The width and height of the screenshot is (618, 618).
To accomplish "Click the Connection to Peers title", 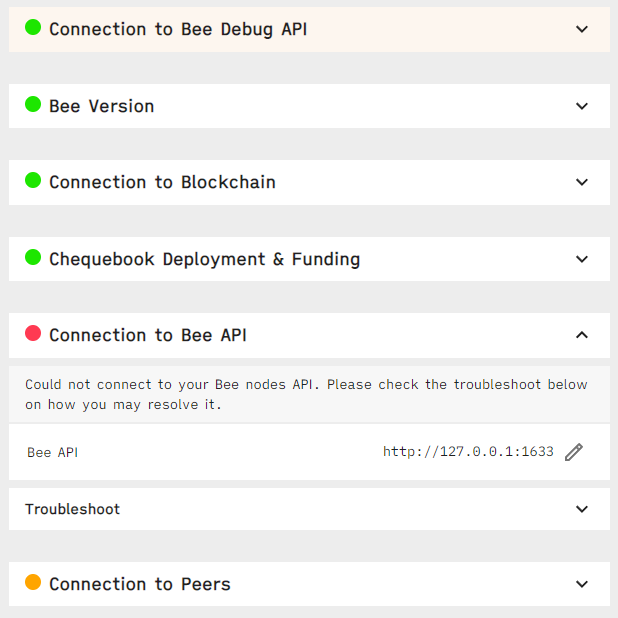I will click(140, 584).
